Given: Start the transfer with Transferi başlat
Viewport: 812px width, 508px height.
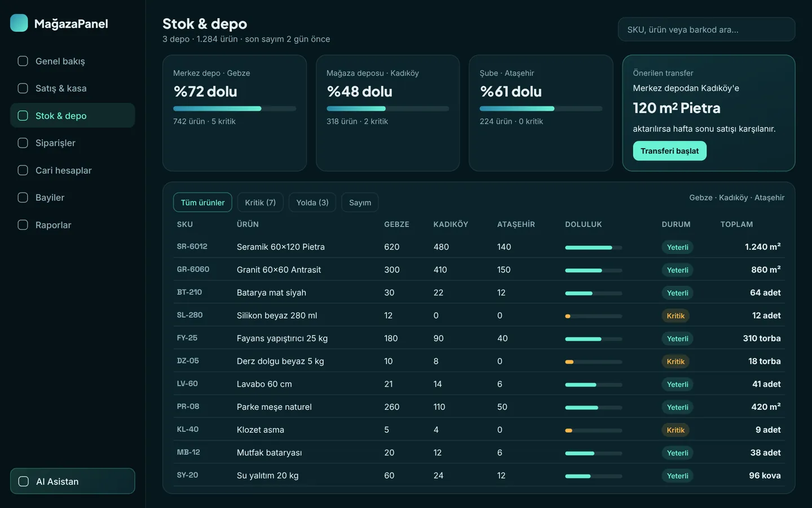Looking at the screenshot, I should click(x=669, y=151).
